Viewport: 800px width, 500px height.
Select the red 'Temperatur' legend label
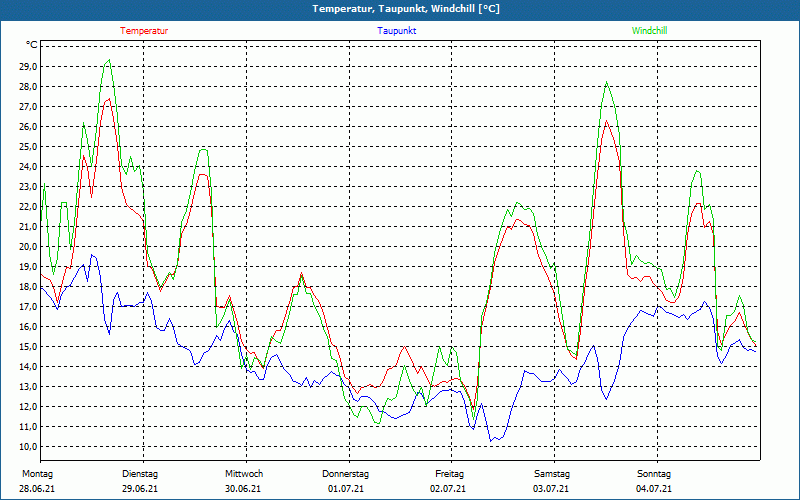(144, 31)
